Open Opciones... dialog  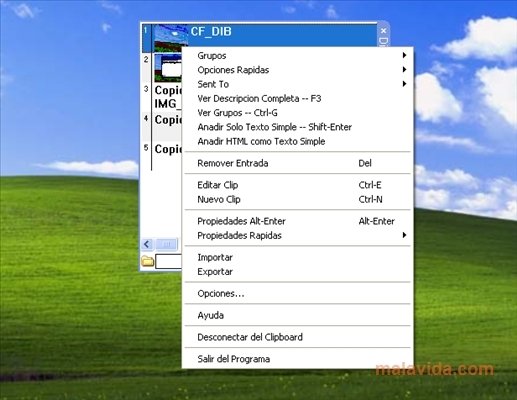[298, 293]
